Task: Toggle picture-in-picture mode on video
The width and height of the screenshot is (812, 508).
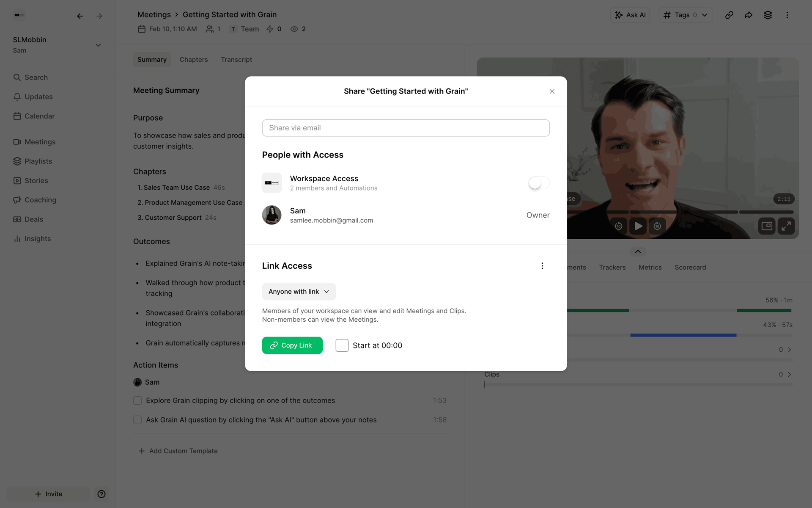Action: click(x=767, y=226)
